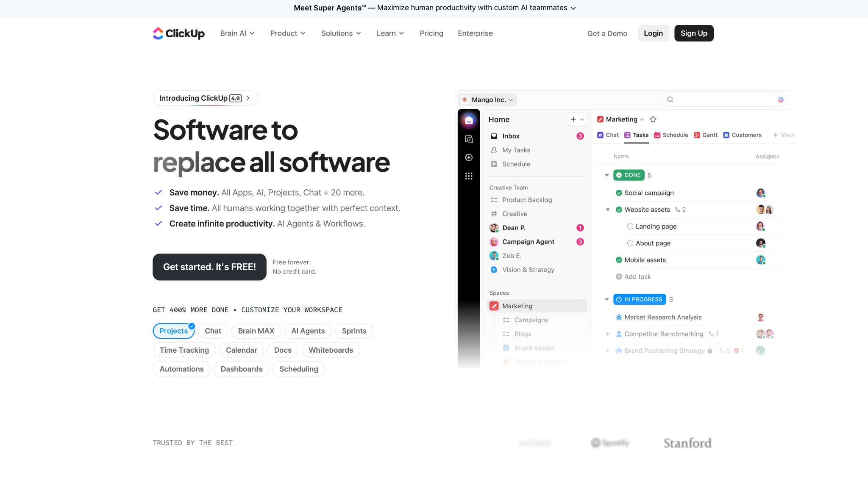Screen dimensions: 868x495
Task: Switch to the Chat tab
Action: (608, 135)
